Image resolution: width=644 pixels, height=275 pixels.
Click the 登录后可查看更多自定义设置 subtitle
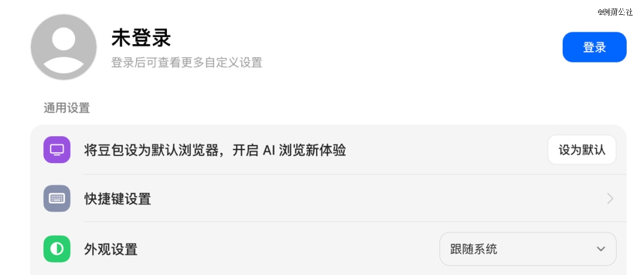point(187,62)
